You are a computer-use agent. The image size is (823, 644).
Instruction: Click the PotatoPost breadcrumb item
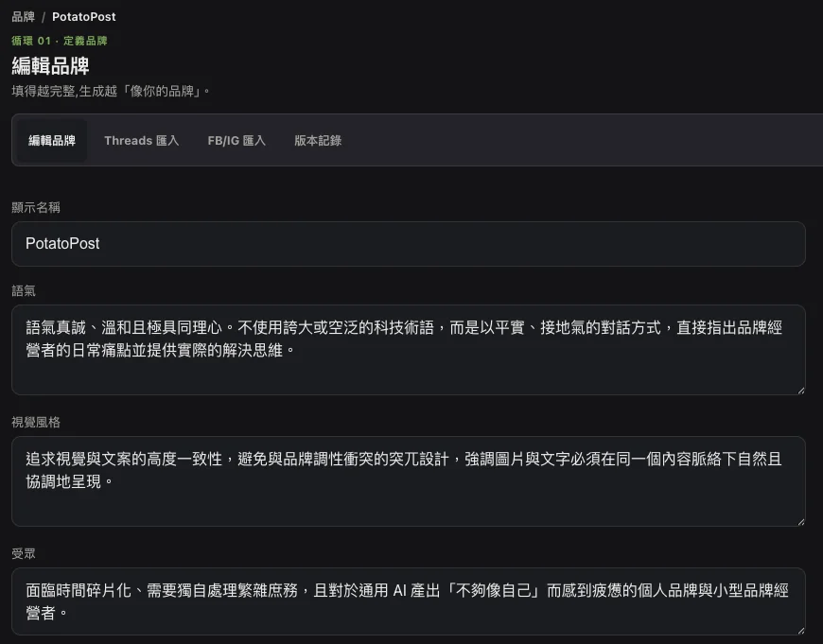pyautogui.click(x=84, y=17)
